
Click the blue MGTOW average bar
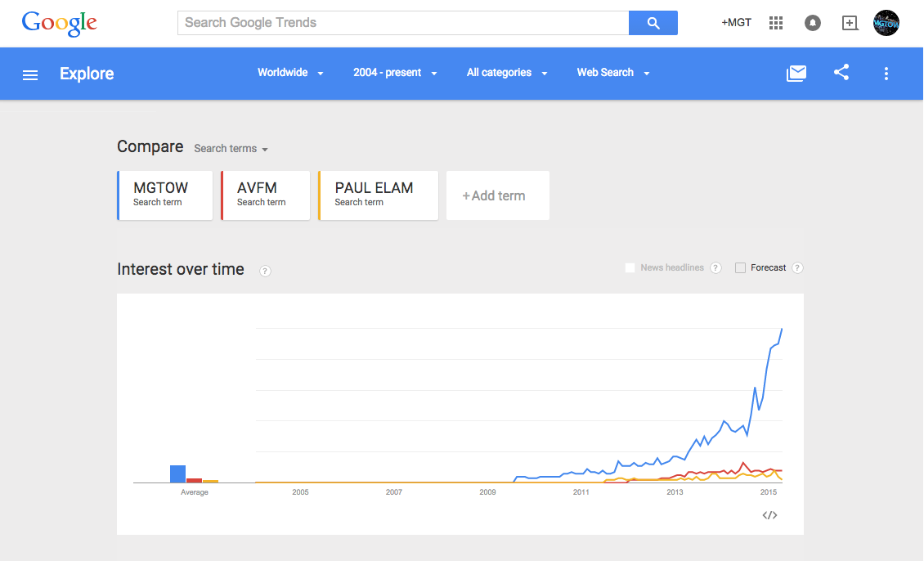[x=177, y=473]
